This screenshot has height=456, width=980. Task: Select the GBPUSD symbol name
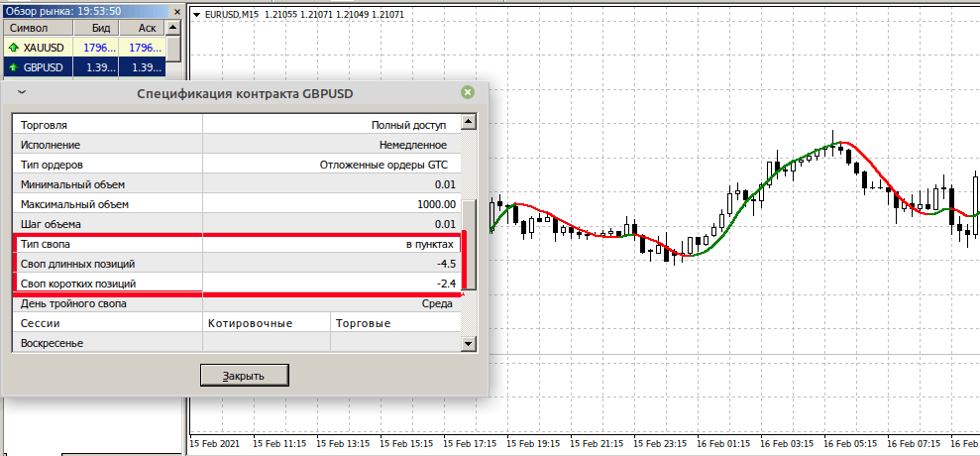44,67
